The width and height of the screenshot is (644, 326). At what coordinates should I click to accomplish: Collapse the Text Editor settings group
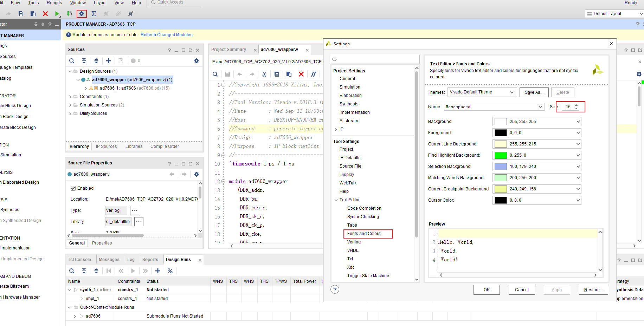(x=336, y=200)
